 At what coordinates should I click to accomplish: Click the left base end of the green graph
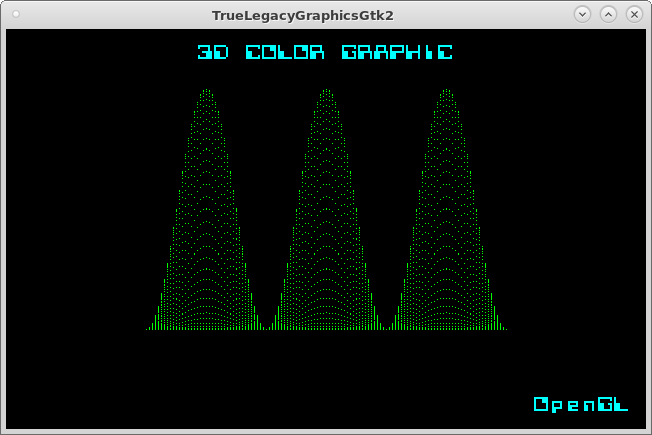point(149,328)
